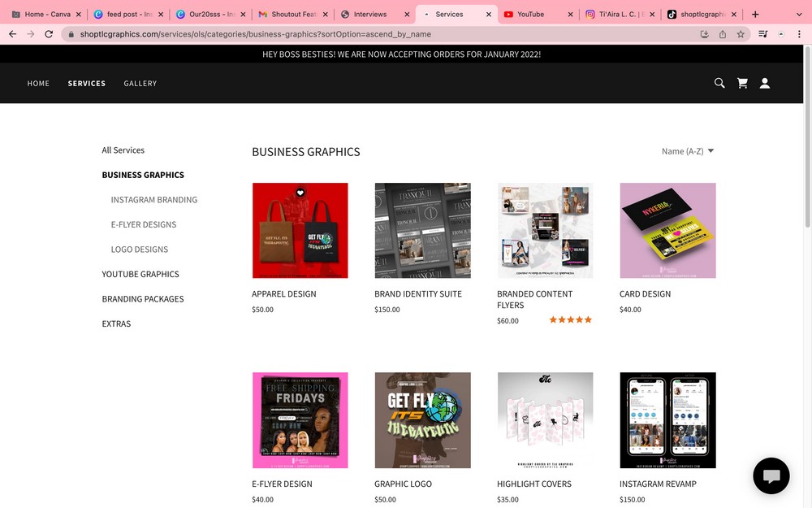
Task: Go to the Home navigation link
Action: [x=38, y=83]
